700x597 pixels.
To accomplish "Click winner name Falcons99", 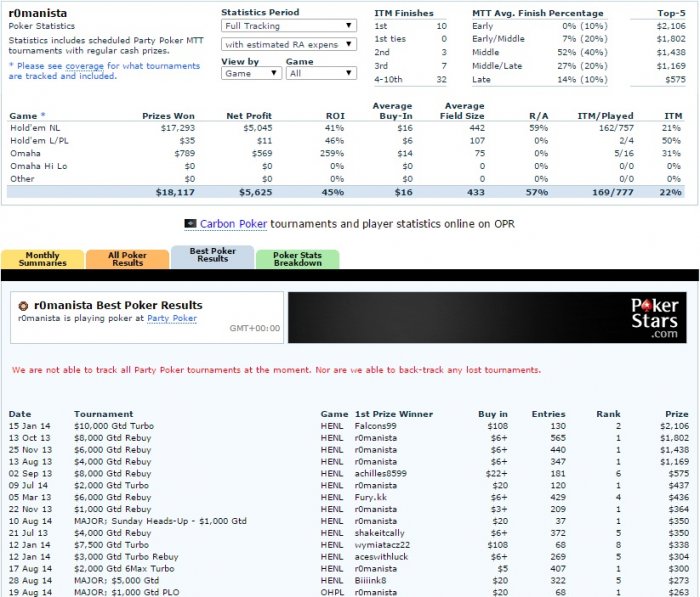I will 375,426.
